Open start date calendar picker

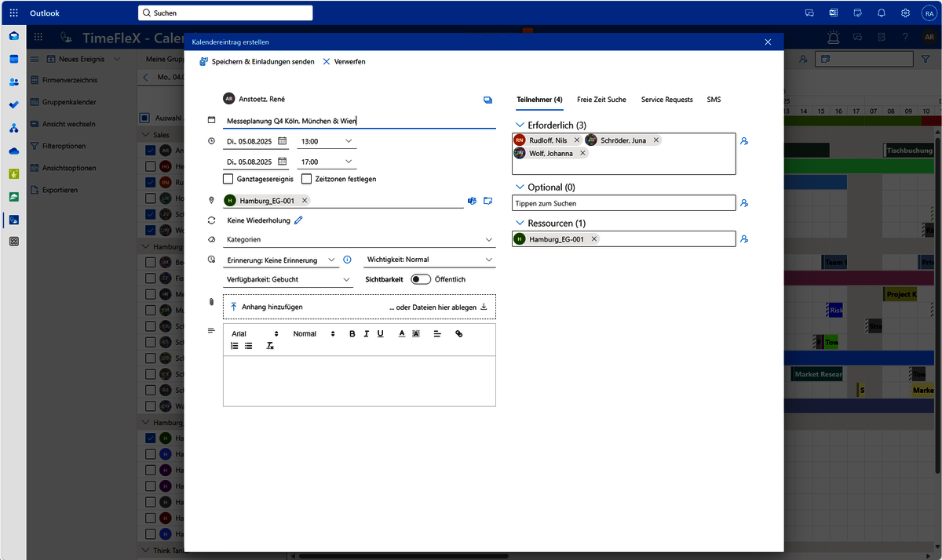click(282, 141)
